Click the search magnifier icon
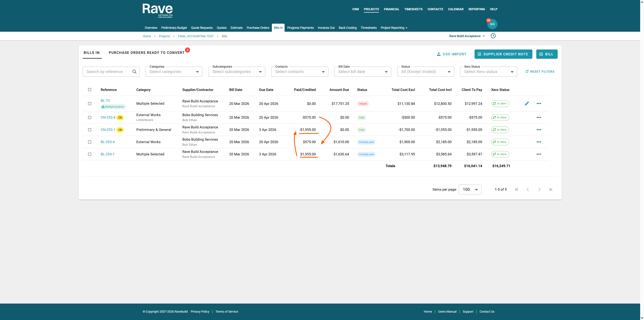The image size is (644, 320). coord(134,71)
